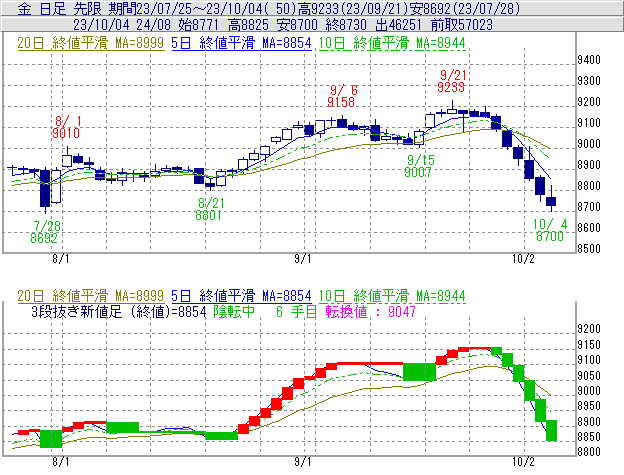Viewport: 624px width, 475px height.
Task: Click the 7/28 8692 low annotation
Action: tap(45, 232)
